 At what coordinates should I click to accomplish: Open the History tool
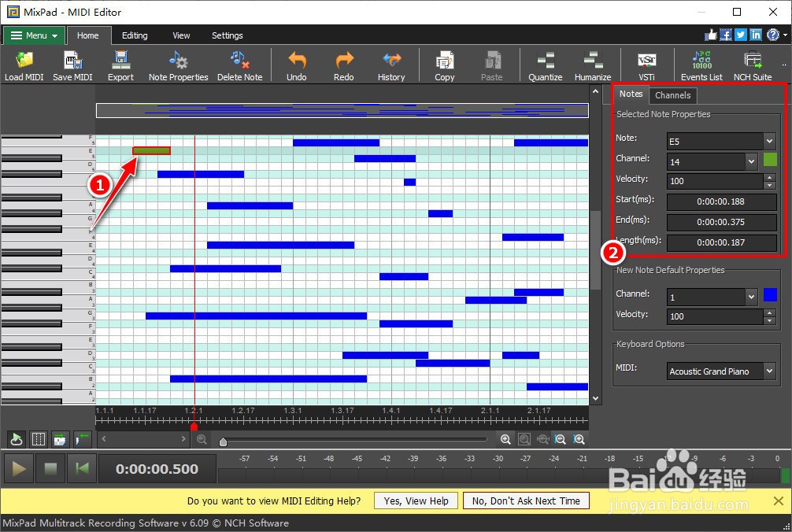[391, 66]
